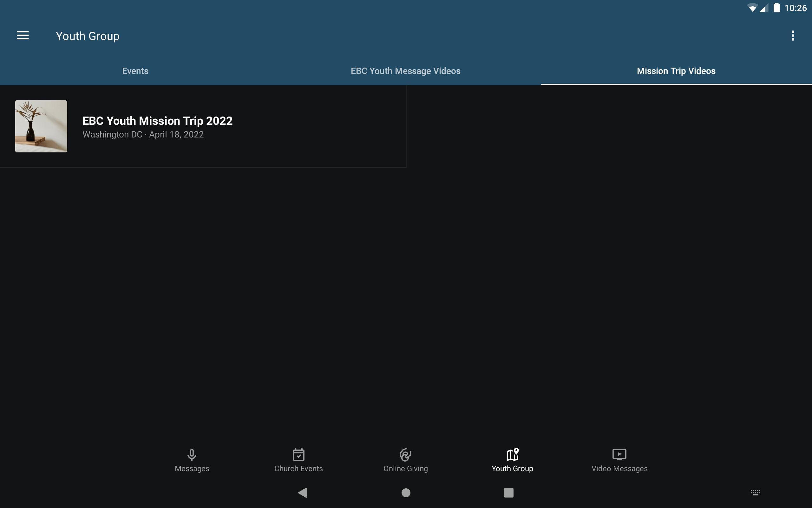The width and height of the screenshot is (812, 508).
Task: Click the cellular signal icon
Action: pos(764,8)
